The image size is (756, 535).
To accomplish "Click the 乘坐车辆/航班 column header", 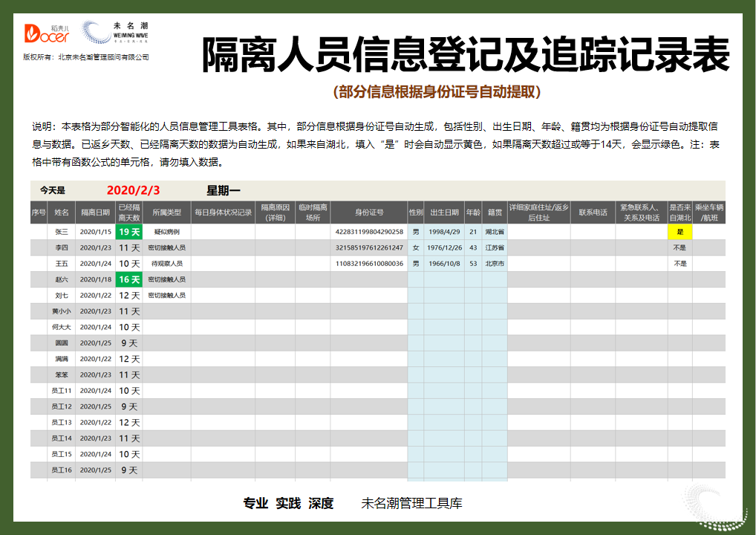I will tap(708, 211).
